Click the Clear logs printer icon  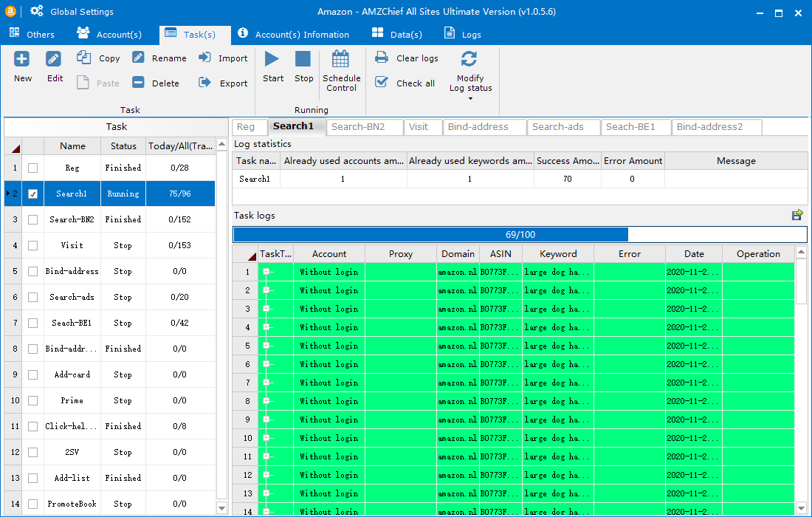pyautogui.click(x=382, y=58)
